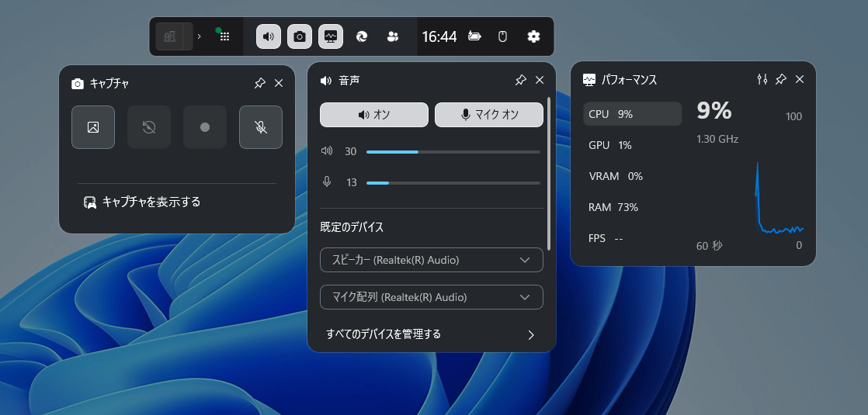The height and width of the screenshot is (415, 868).
Task: Select the CPU 9% metric tab
Action: [x=633, y=114]
